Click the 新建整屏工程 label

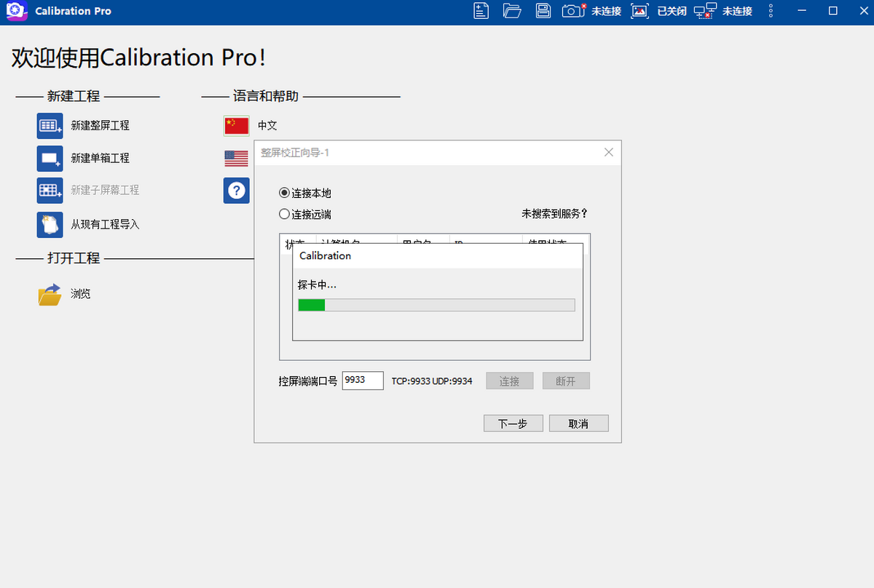click(x=100, y=125)
